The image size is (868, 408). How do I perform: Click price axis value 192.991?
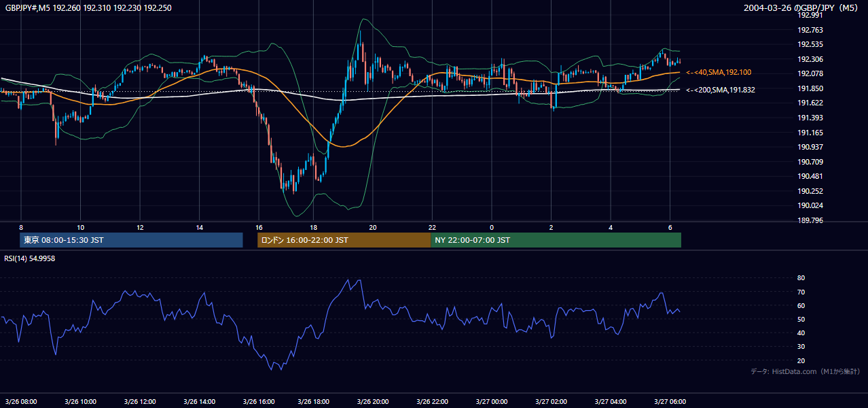[810, 15]
